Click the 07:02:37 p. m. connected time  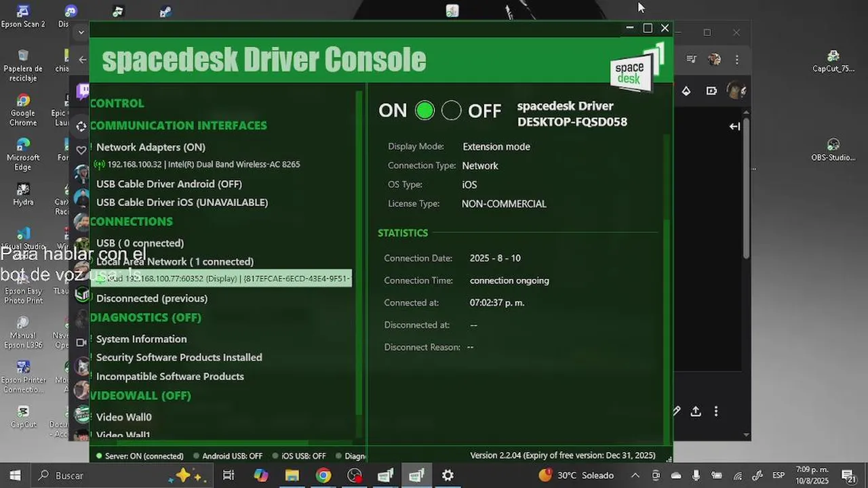tap(497, 302)
